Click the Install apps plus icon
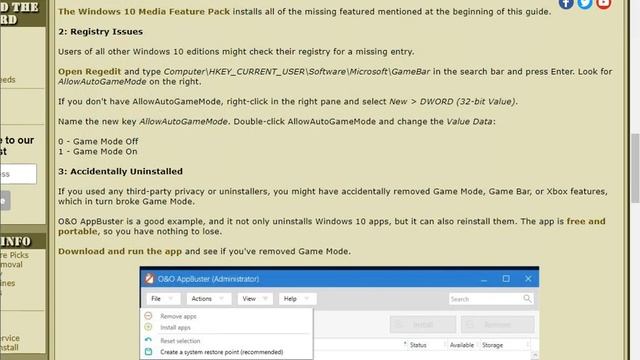Viewport: 640px width, 360px height. [148, 327]
